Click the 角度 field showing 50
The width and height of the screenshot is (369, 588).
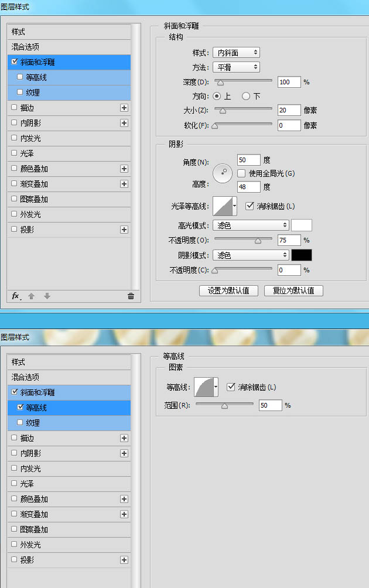248,160
